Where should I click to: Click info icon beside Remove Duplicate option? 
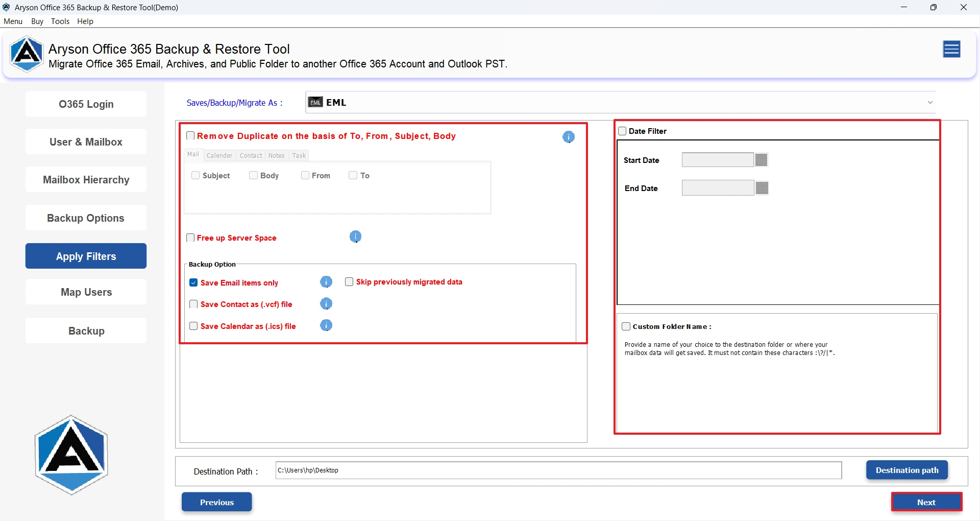click(x=569, y=137)
